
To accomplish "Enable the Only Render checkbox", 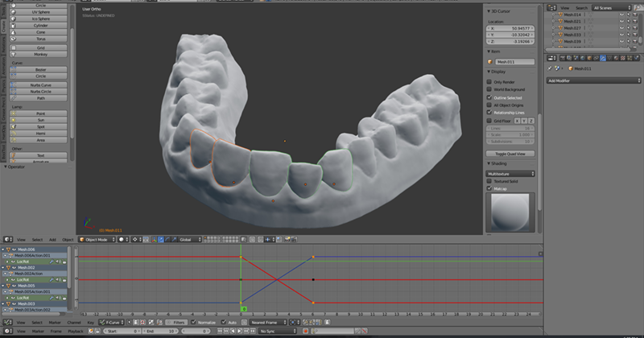I will [489, 81].
